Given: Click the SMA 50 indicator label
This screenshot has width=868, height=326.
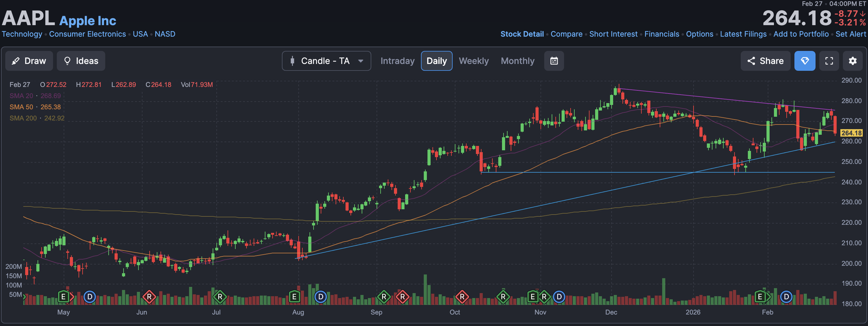Looking at the screenshot, I should coord(21,107).
